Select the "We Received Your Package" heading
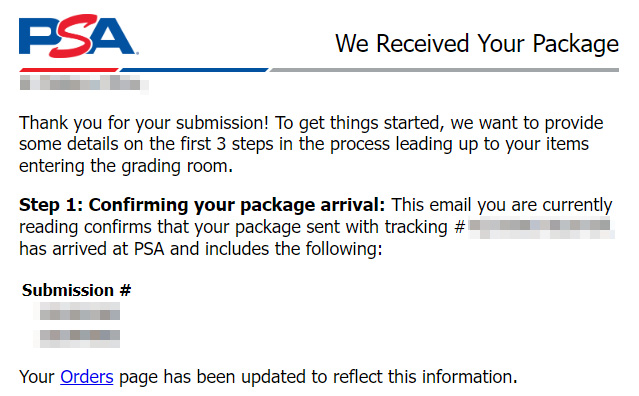The height and width of the screenshot is (396, 639). point(477,44)
